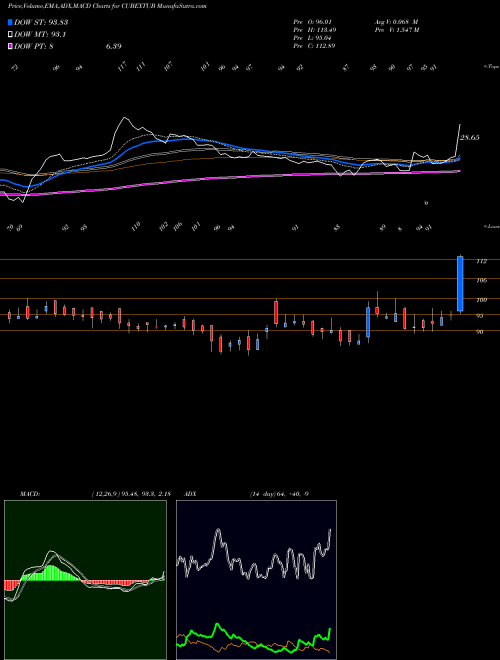Click the white DOW MT legend swatch
This screenshot has height=660, width=500.
coord(10,35)
